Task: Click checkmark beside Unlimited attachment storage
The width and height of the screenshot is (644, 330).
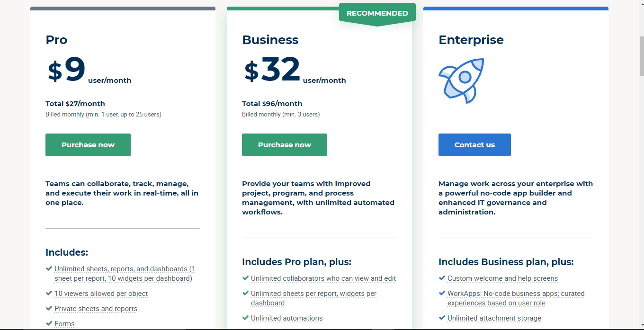Action: click(442, 318)
